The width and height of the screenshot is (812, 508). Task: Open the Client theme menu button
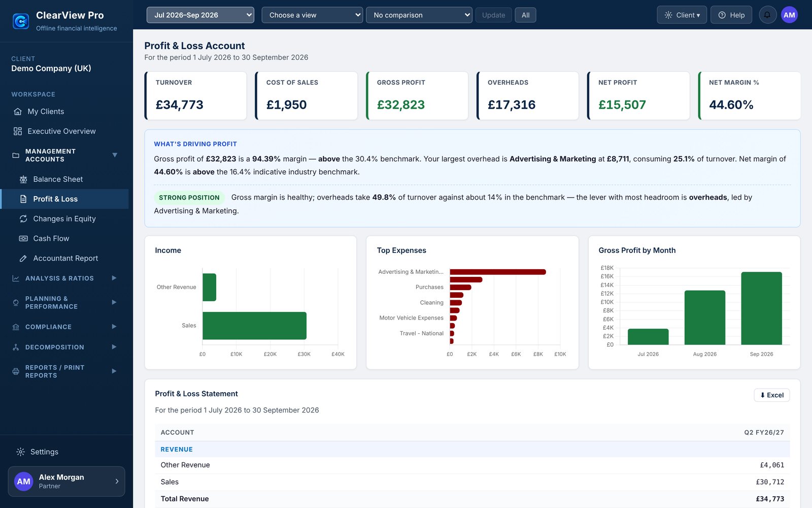pos(682,15)
